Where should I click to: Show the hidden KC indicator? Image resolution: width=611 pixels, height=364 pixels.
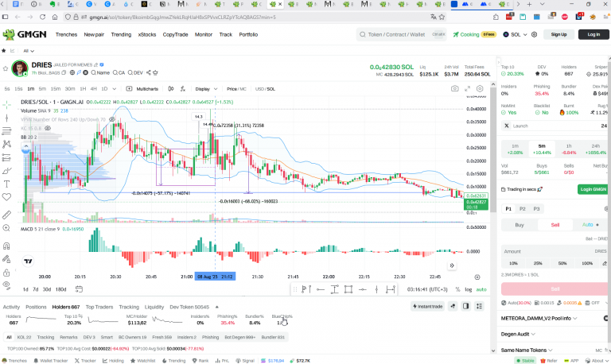click(48, 128)
